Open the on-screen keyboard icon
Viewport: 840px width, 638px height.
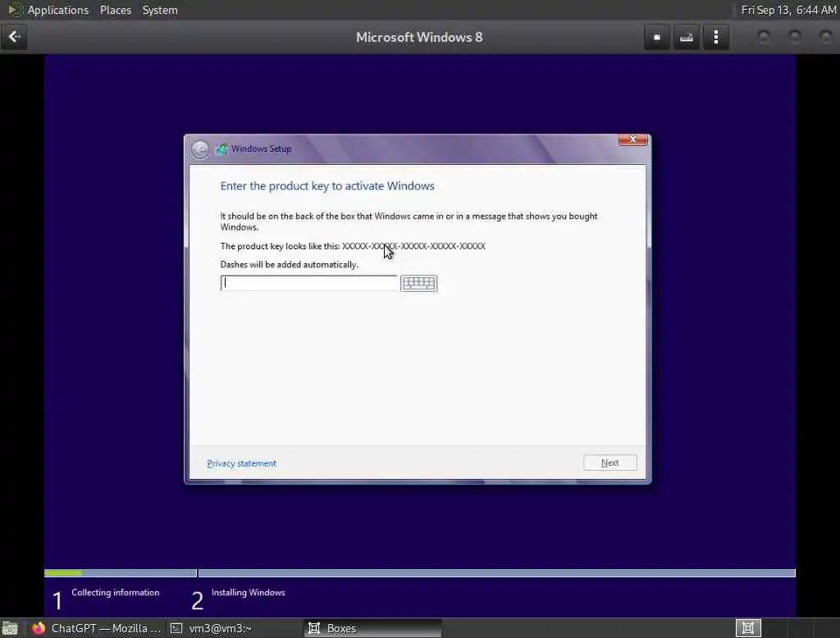(x=419, y=284)
